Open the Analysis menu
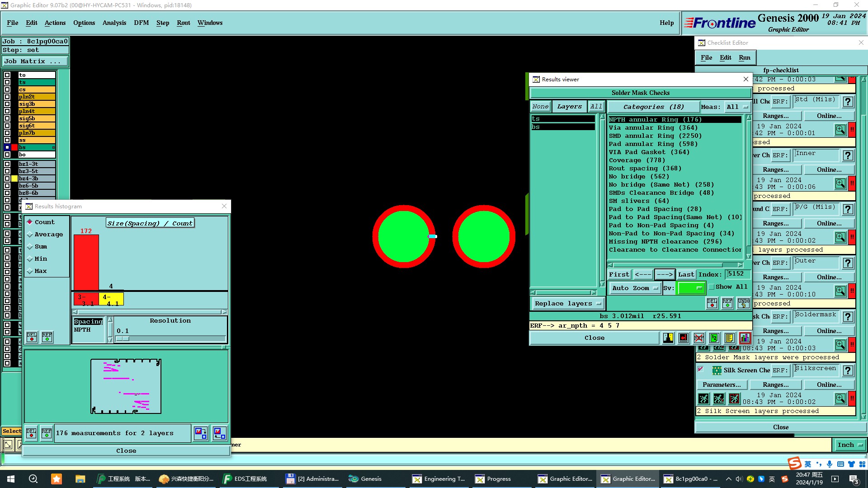 click(114, 23)
